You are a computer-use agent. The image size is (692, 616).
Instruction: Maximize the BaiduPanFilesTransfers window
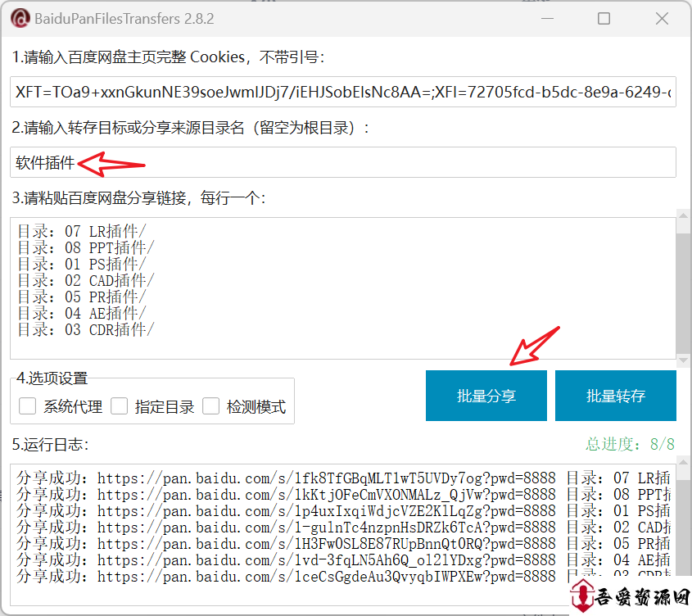[604, 19]
